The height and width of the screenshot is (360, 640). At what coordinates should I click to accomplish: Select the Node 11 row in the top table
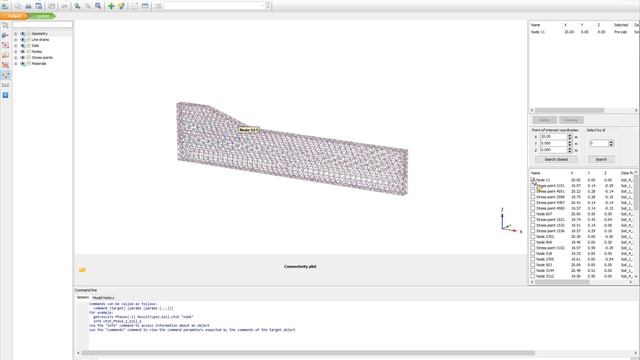584,32
